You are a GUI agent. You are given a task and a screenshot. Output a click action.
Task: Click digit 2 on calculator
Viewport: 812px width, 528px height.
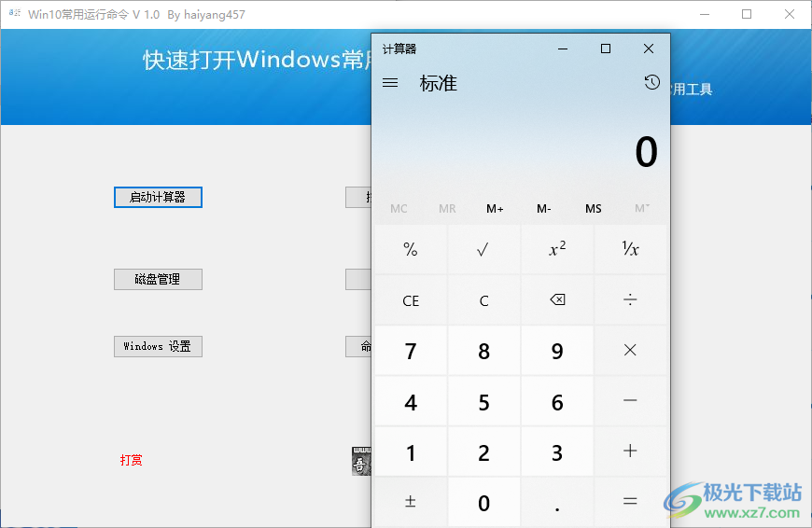point(483,452)
